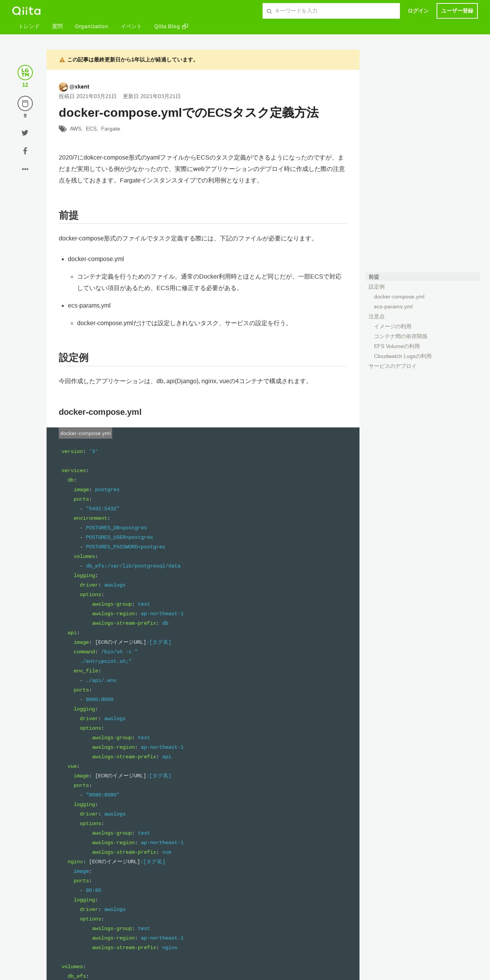Screen dimensions: 490x980
Task: Jump to EFS Volumeの利用 in contents
Action: coord(397,346)
